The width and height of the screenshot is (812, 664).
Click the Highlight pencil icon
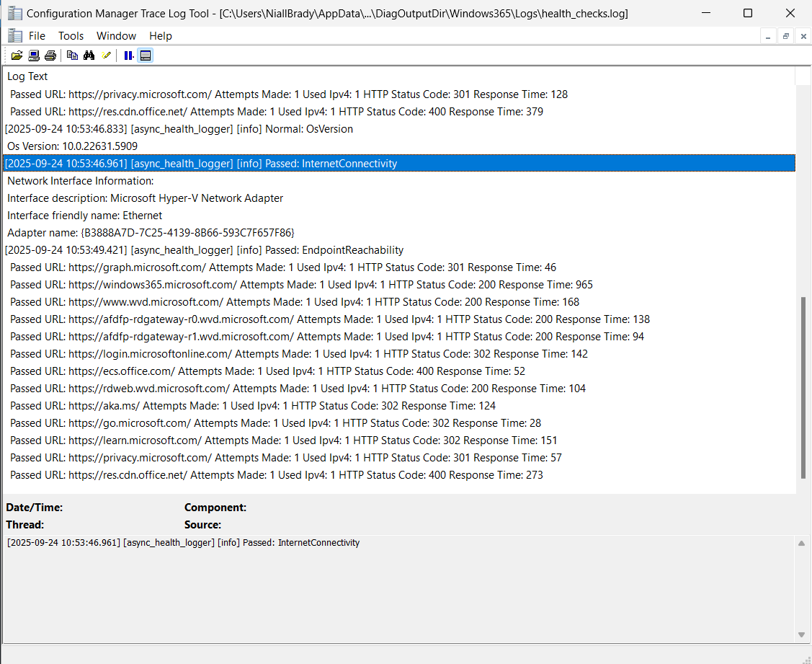click(107, 56)
